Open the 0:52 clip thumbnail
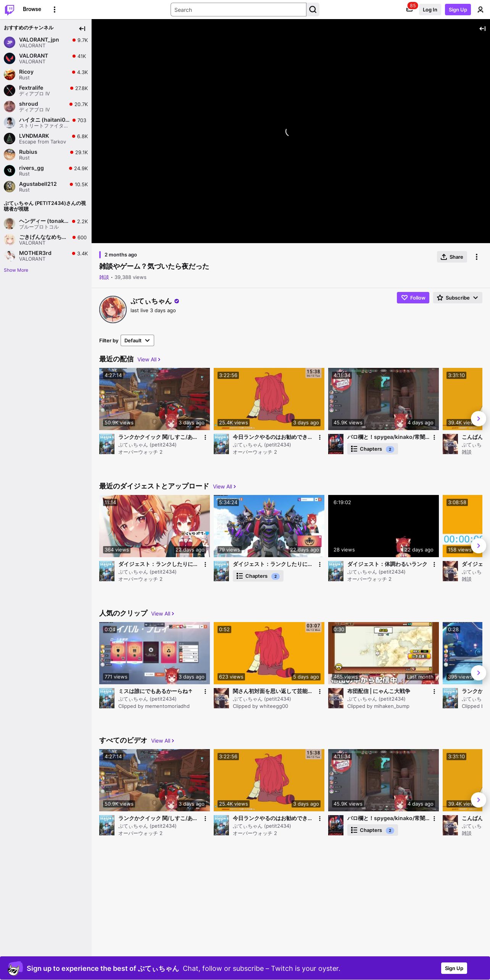The width and height of the screenshot is (490, 980). pos(269,653)
